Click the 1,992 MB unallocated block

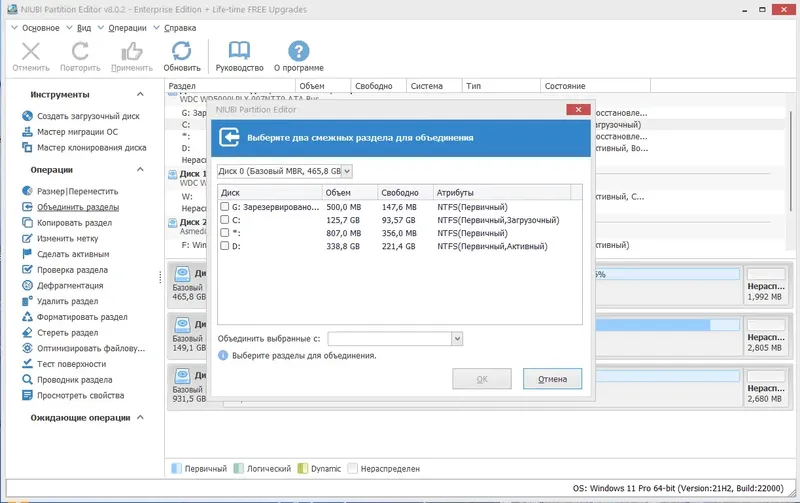(x=764, y=285)
